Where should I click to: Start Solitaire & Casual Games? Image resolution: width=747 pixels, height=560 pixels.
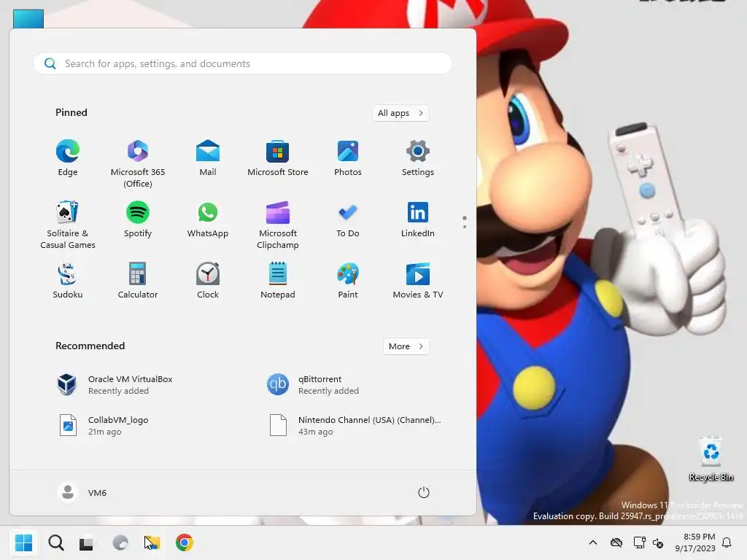pos(68,225)
